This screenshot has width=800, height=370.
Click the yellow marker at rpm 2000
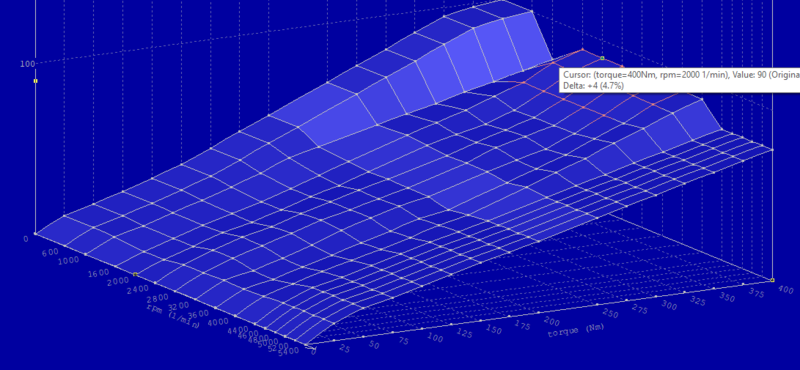click(135, 275)
